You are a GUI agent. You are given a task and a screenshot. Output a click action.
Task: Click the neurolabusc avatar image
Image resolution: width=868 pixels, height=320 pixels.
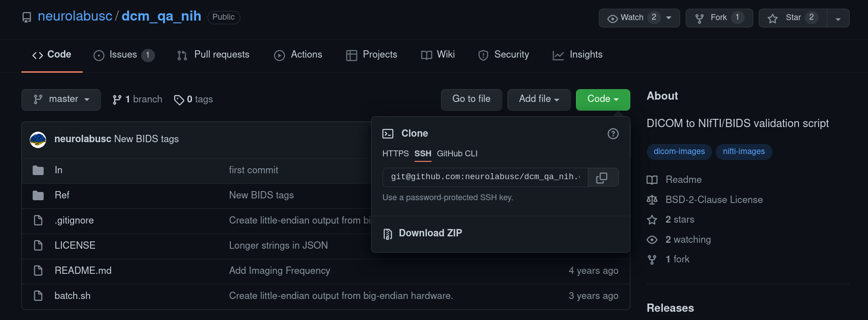coord(38,139)
